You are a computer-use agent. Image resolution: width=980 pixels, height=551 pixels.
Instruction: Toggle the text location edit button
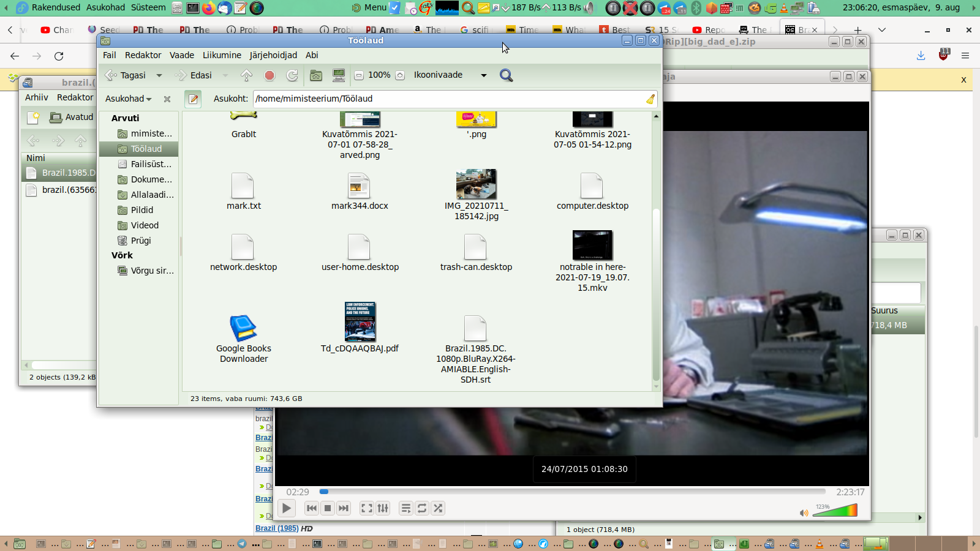click(x=193, y=99)
